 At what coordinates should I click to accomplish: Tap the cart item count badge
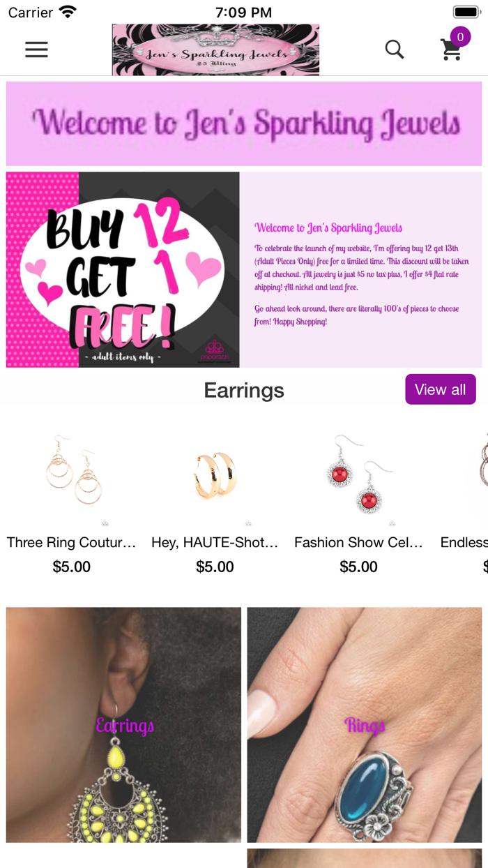point(460,36)
